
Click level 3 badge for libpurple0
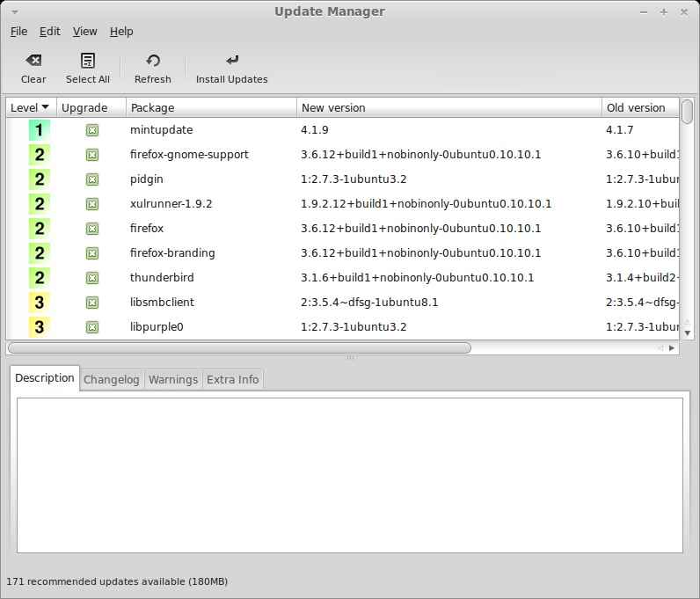pyautogui.click(x=40, y=326)
